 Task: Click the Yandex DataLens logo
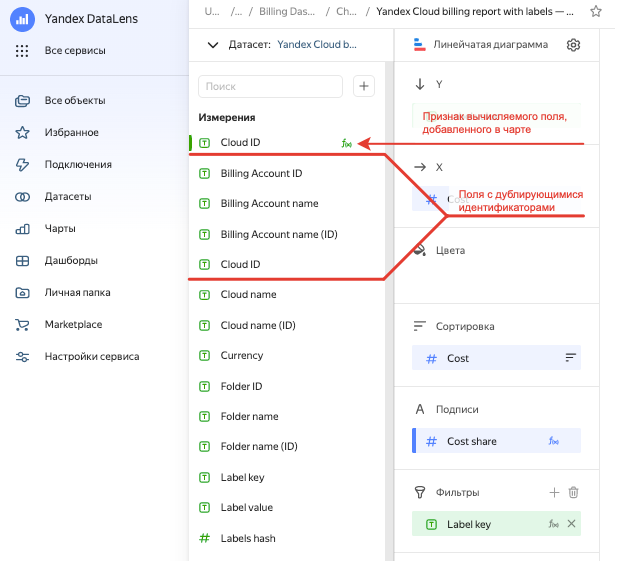[x=22, y=18]
